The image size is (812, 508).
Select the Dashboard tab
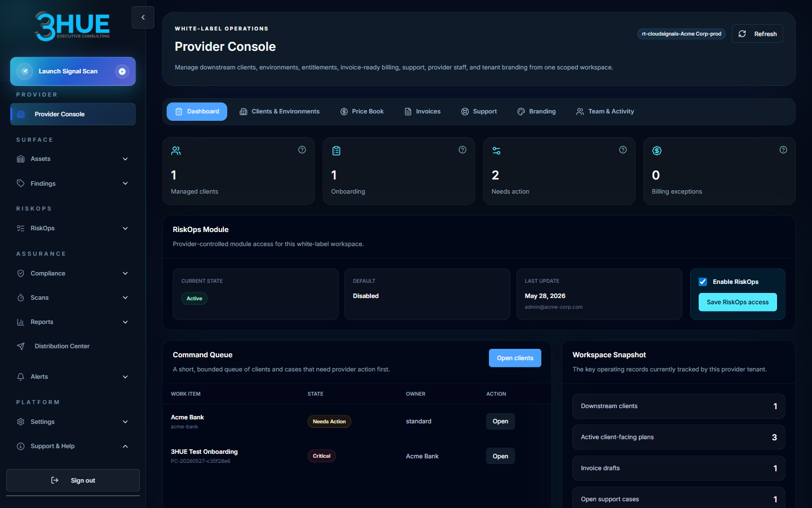[197, 112]
